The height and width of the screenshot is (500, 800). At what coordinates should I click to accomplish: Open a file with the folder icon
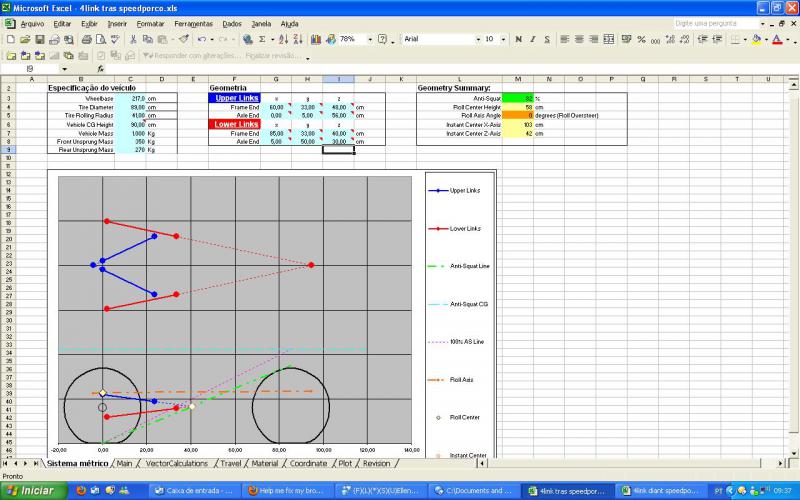click(x=25, y=39)
